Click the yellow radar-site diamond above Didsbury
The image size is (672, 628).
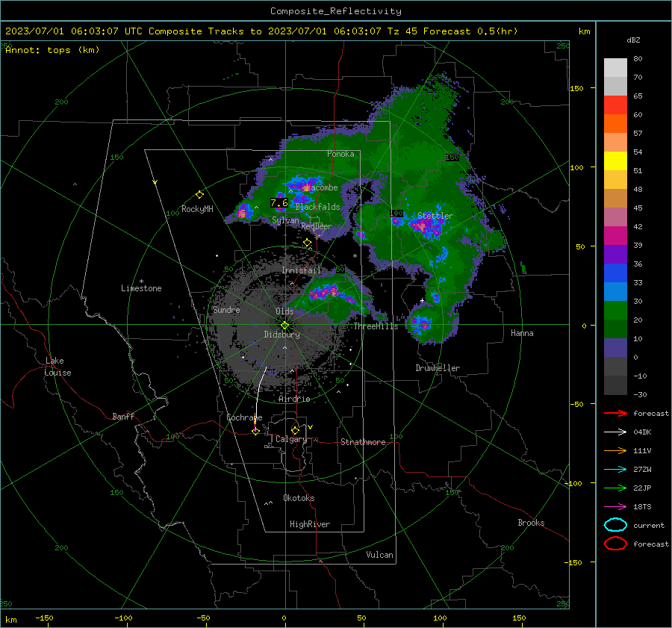(284, 326)
